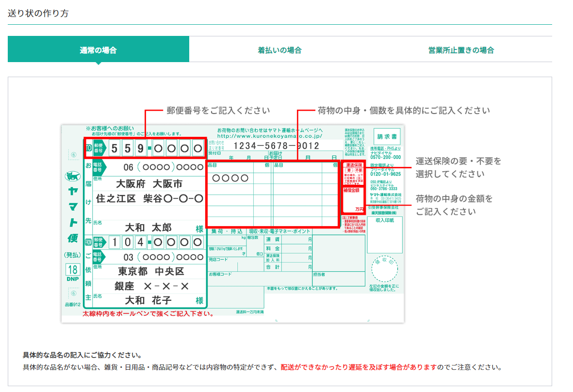Click the dashed circular receipt stamp mark
Image resolution: width=573 pixels, height=392 pixels.
tap(385, 270)
